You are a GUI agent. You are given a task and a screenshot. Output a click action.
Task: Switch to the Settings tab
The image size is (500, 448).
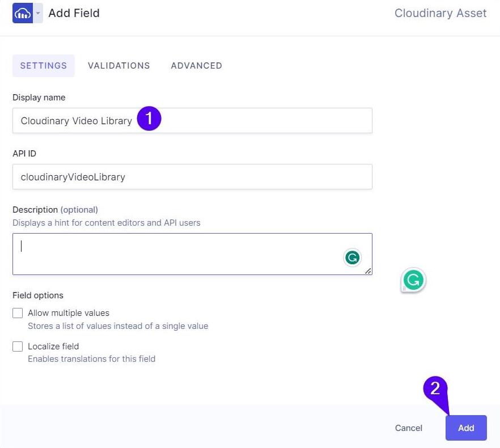point(44,66)
